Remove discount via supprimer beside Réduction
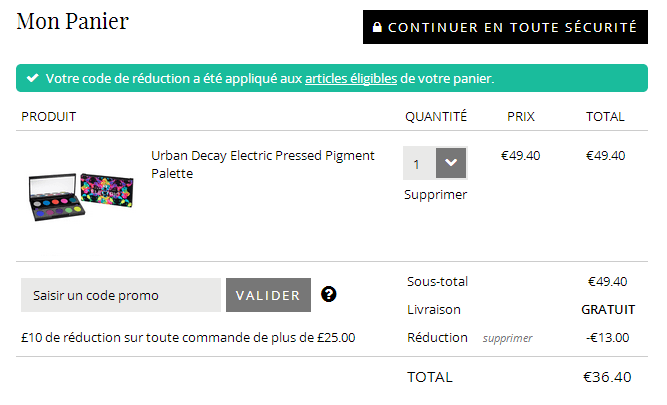 507,338
